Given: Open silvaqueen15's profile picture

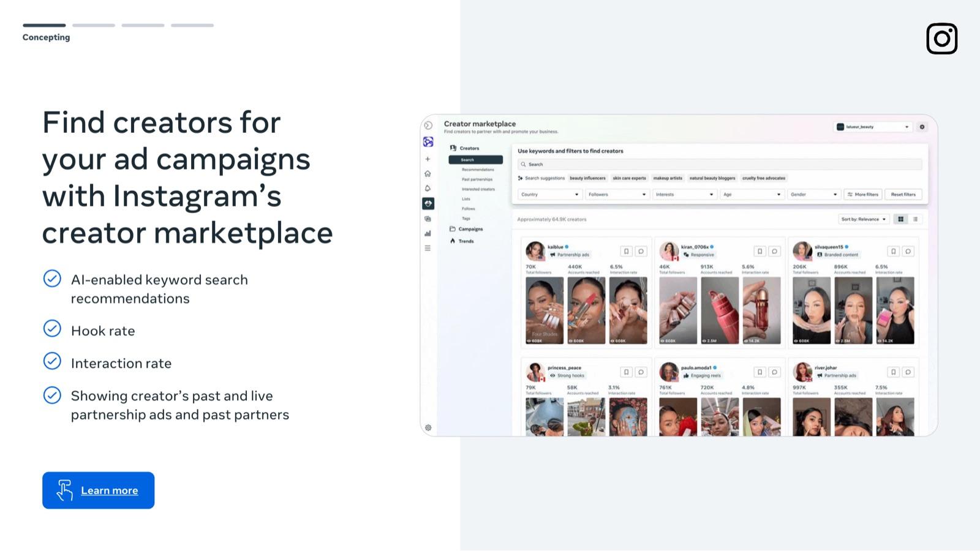Looking at the screenshot, I should point(802,251).
